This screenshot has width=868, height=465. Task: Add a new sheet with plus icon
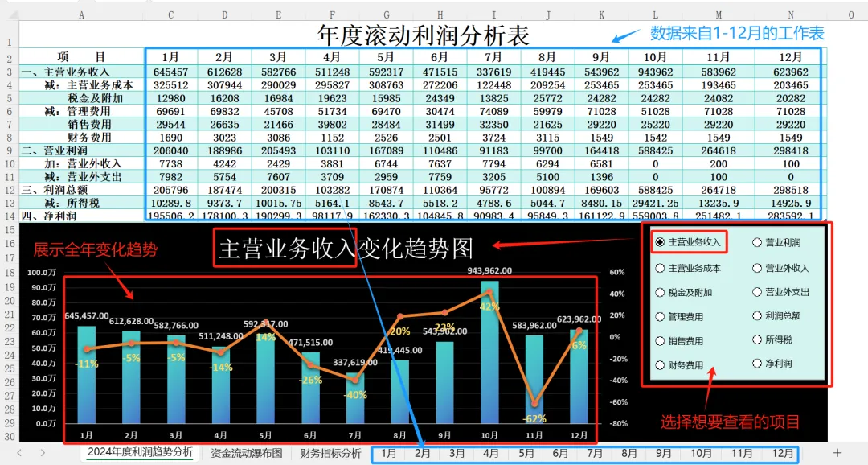click(837, 454)
